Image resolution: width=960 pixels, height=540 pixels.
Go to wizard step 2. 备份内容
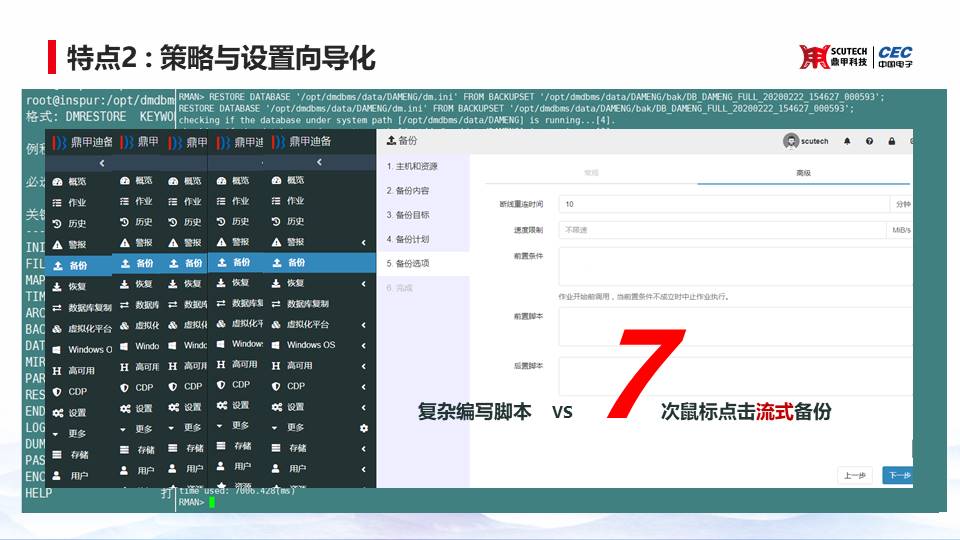(x=424, y=190)
